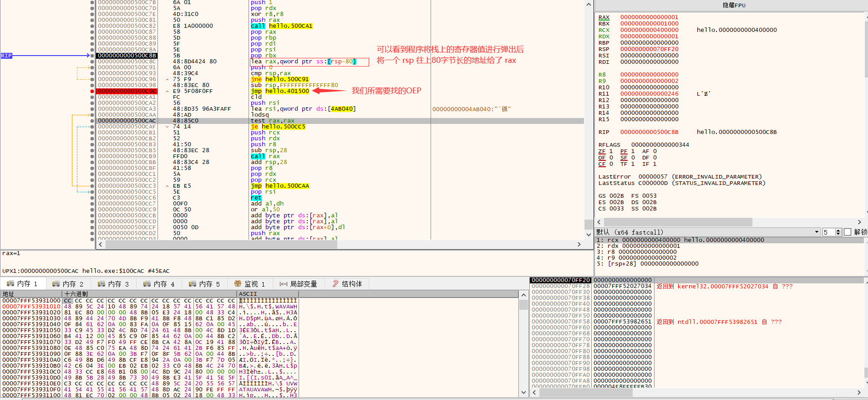868x400 pixels.
Task: Toggle breakpoint bullet at address 500CBB
Action: [92, 162]
